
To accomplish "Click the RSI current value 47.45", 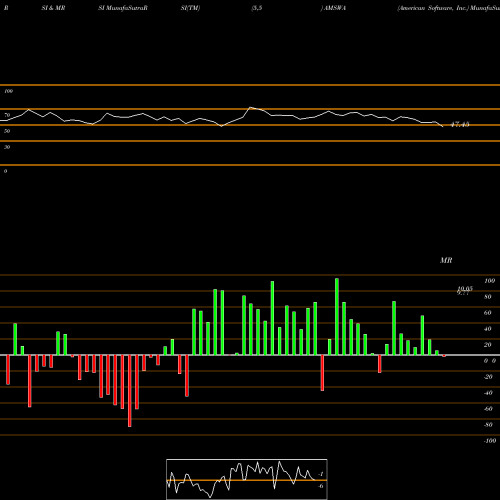I will pos(460,125).
